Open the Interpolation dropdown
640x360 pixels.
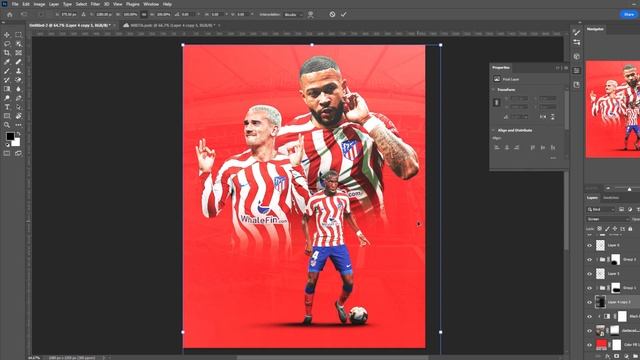[293, 15]
